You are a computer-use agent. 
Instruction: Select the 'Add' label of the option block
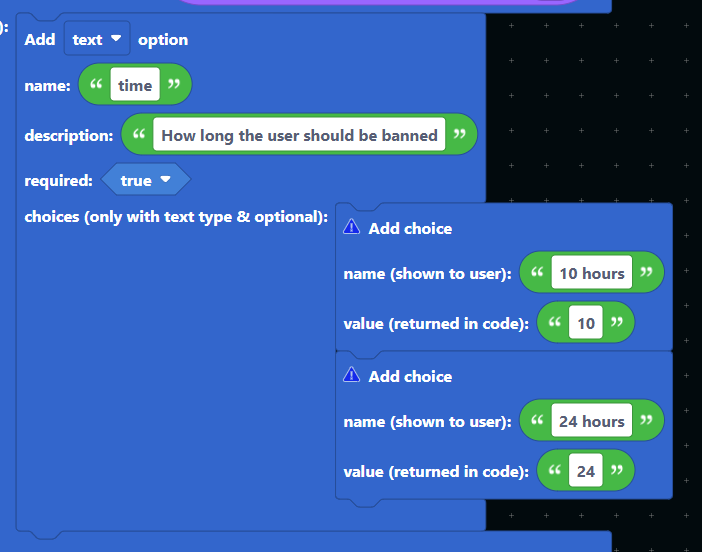40,39
